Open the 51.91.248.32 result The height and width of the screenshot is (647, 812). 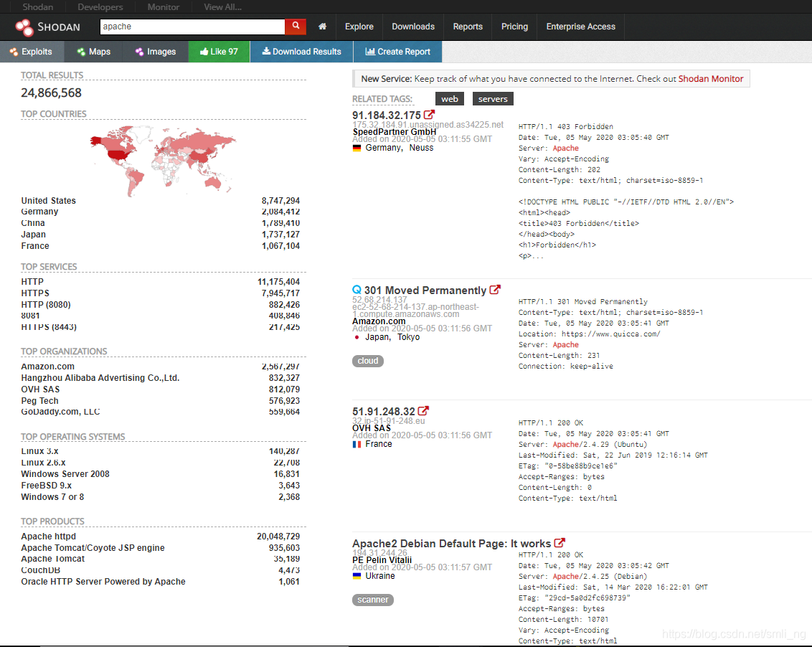[384, 411]
